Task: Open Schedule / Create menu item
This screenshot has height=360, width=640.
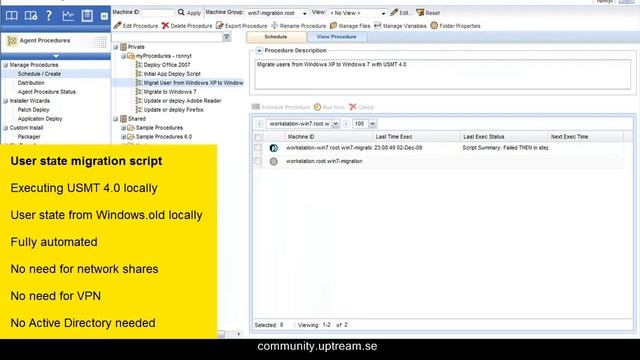Action: [39, 74]
